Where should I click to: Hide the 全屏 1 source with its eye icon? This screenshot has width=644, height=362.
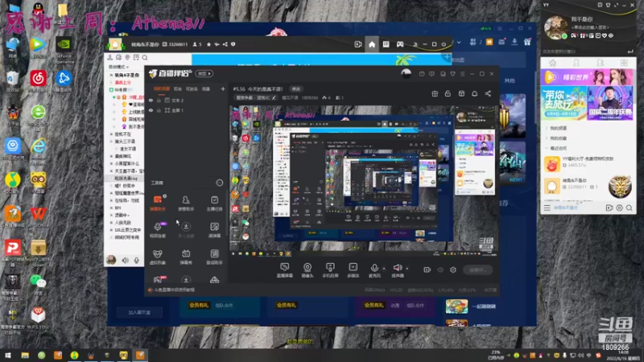151,110
